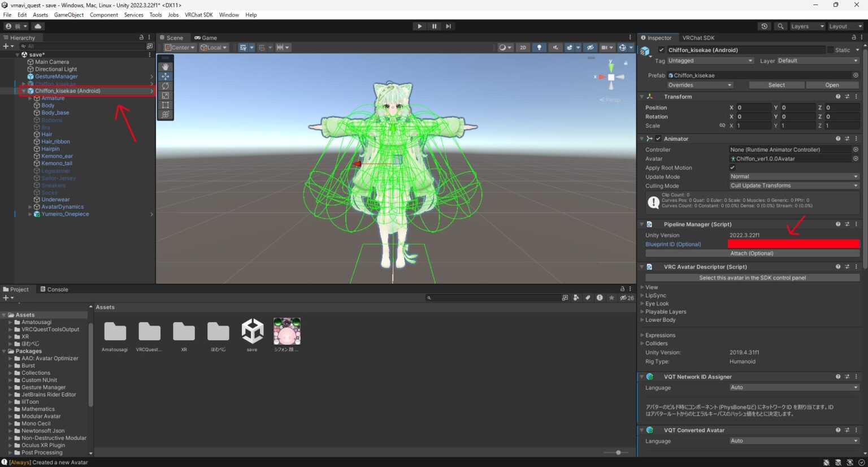Open the Animator Update Mode dropdown
868x467 pixels.
(793, 176)
